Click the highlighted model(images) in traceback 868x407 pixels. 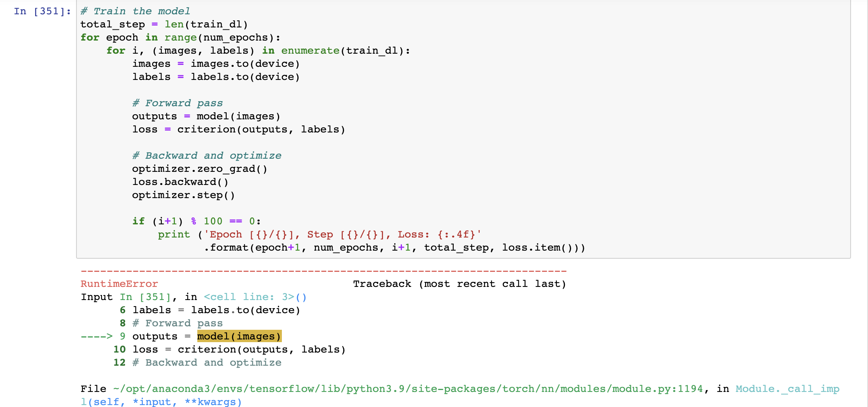click(x=239, y=336)
